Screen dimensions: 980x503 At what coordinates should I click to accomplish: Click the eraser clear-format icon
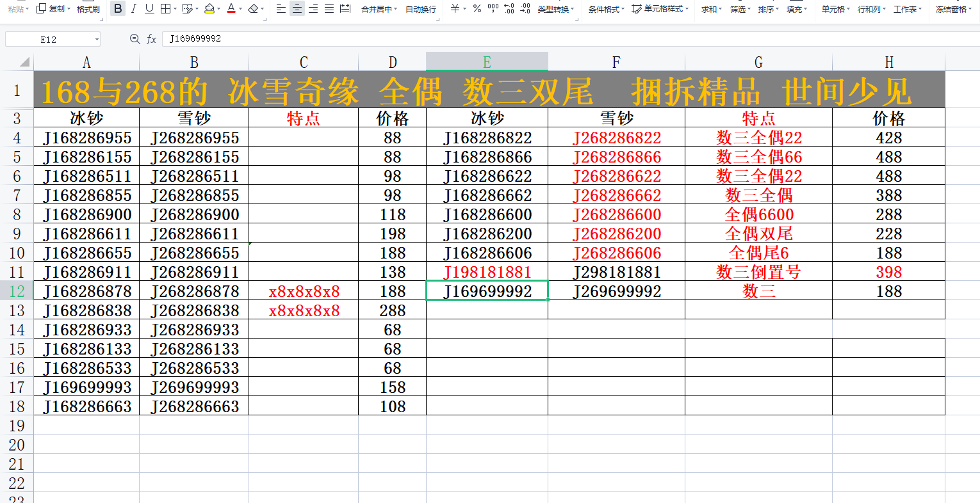point(253,9)
